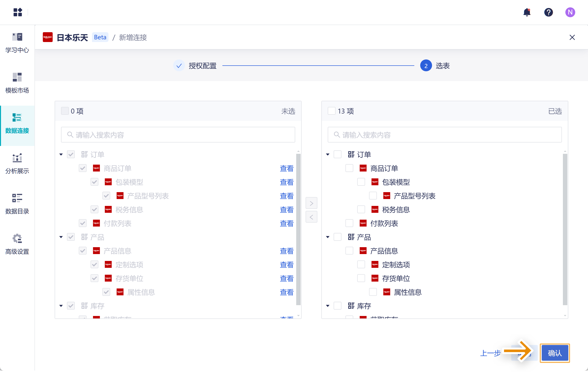Open 分析展示 sidebar section
The height and width of the screenshot is (372, 588).
coord(17,164)
